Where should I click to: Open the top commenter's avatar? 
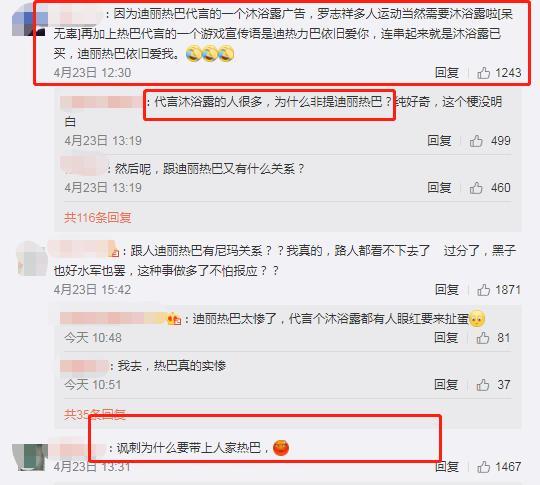pyautogui.click(x=29, y=20)
